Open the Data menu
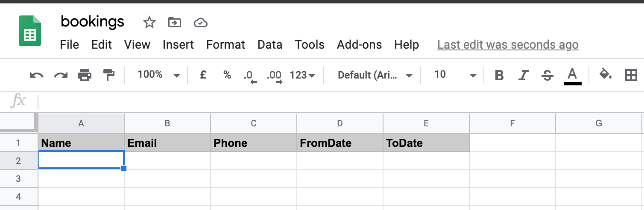 pyautogui.click(x=270, y=45)
